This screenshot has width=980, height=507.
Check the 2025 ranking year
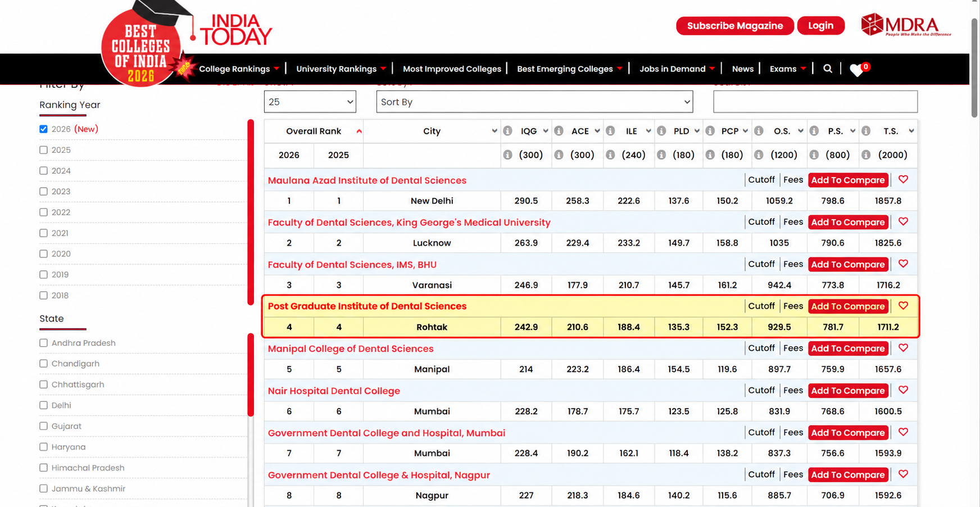(x=43, y=150)
